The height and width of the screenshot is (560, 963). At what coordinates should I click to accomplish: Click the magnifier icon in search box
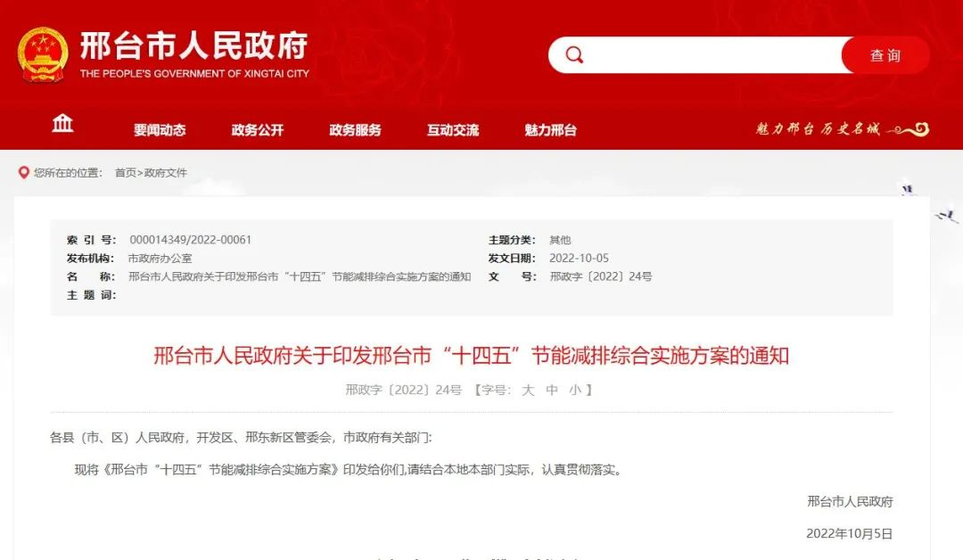tap(574, 55)
